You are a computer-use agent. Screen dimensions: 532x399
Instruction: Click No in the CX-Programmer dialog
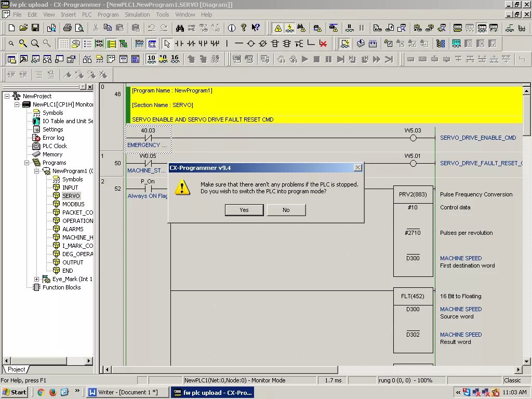tap(286, 210)
